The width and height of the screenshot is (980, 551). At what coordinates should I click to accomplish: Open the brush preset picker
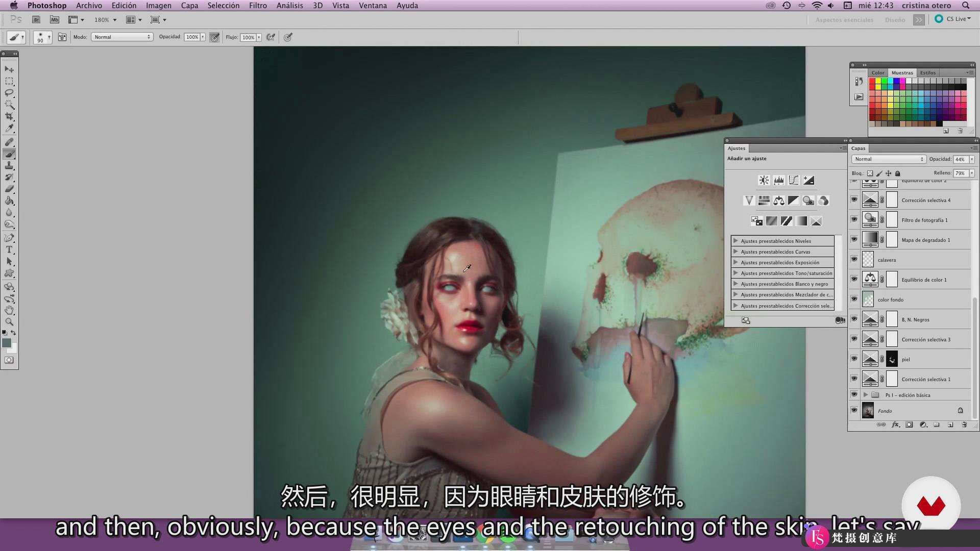point(43,37)
